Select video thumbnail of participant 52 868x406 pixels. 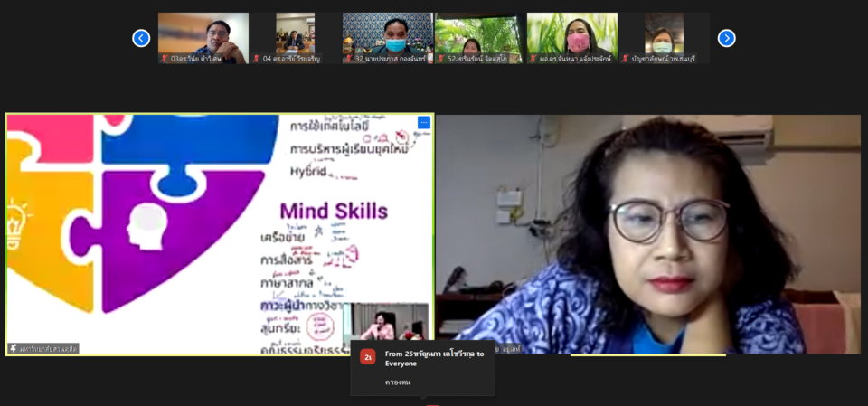click(480, 38)
